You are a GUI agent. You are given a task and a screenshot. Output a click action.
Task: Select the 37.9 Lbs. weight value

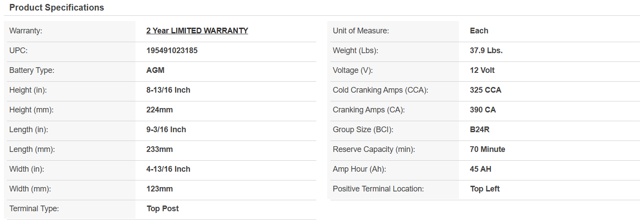(486, 50)
